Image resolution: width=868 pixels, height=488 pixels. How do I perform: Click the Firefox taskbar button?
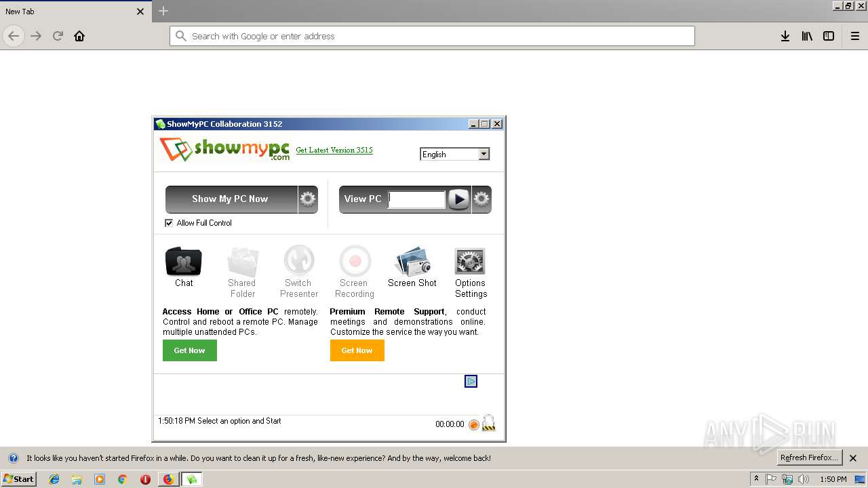pos(168,479)
